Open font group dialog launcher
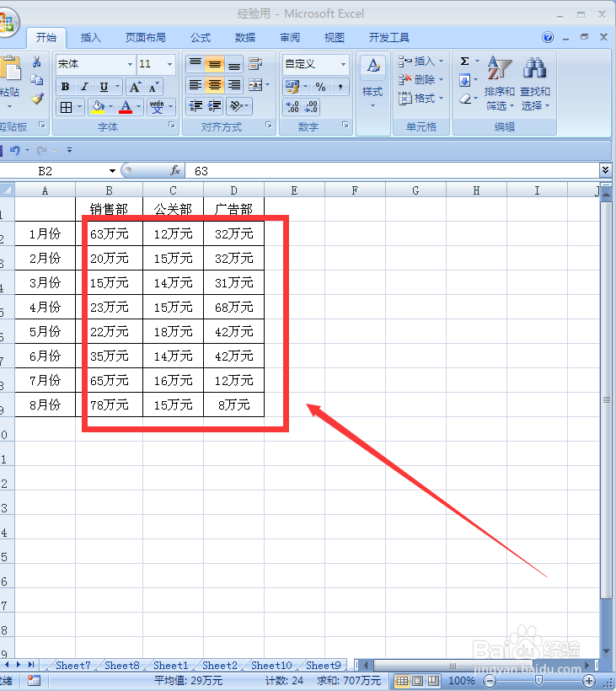Viewport: 616px width, 691px height. point(172,126)
